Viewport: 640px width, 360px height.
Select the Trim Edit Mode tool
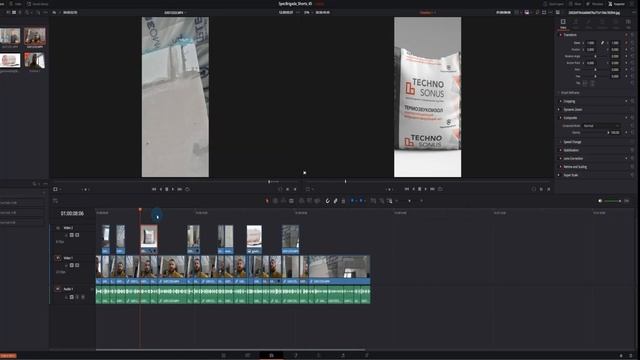click(275, 201)
